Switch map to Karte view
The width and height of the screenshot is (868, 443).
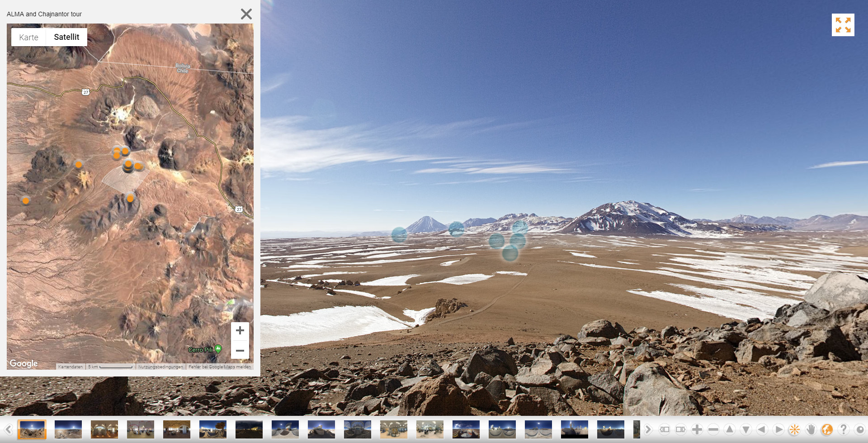click(x=28, y=38)
